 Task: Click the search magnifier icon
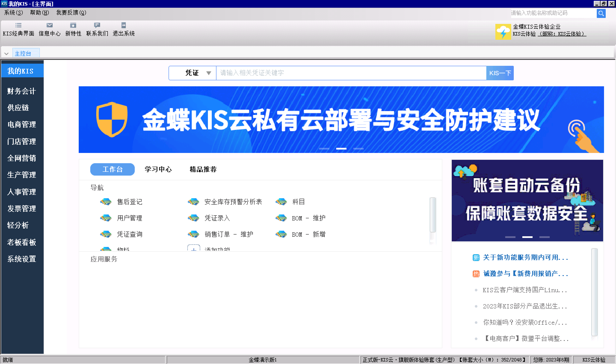coord(601,13)
